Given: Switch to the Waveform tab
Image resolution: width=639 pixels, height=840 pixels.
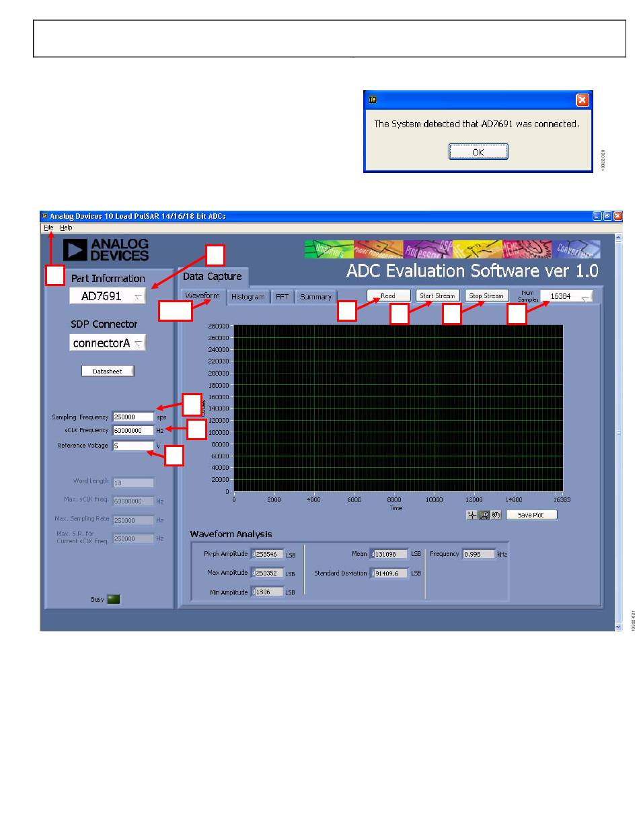Looking at the screenshot, I should coord(202,296).
